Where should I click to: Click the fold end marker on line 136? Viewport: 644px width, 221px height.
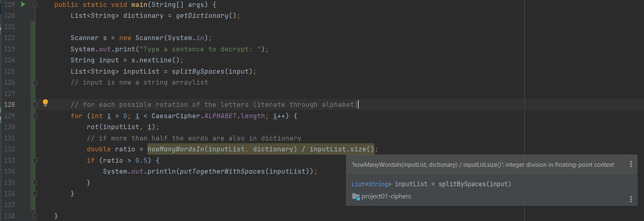pyautogui.click(x=35, y=194)
